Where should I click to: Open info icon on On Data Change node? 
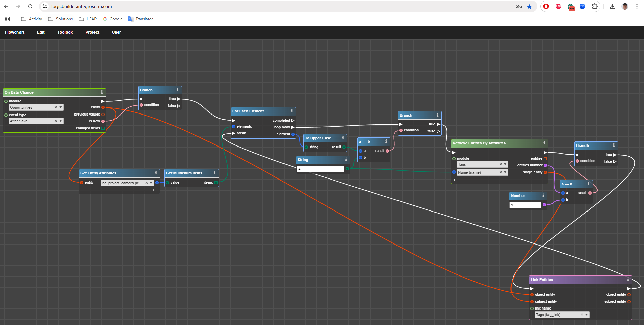click(102, 92)
